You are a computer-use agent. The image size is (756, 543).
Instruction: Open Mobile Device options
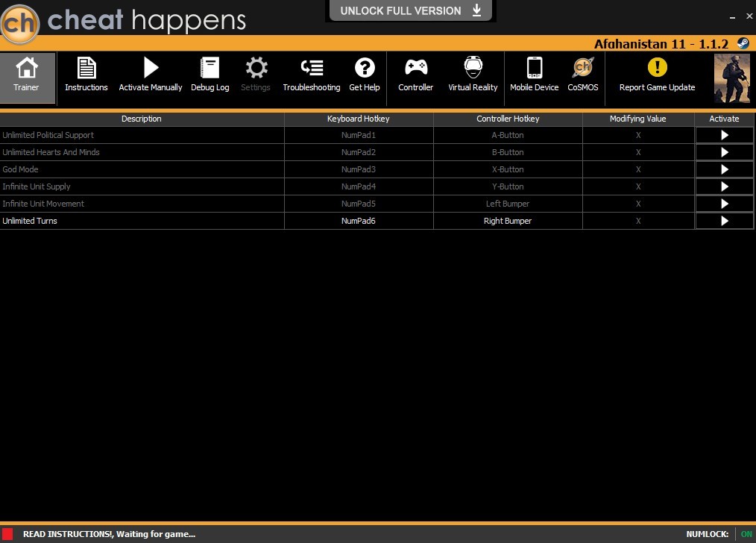(535, 75)
